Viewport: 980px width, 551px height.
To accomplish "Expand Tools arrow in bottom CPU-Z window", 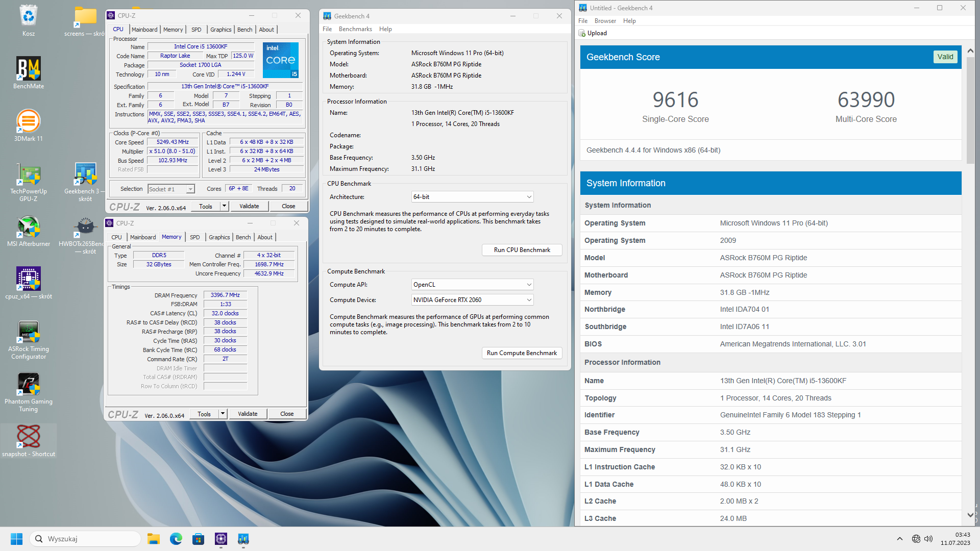I will coord(223,414).
